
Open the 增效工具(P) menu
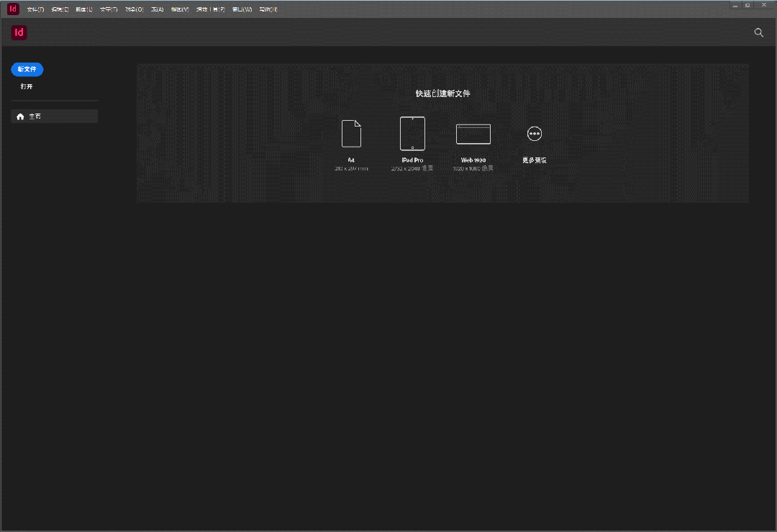pyautogui.click(x=211, y=9)
